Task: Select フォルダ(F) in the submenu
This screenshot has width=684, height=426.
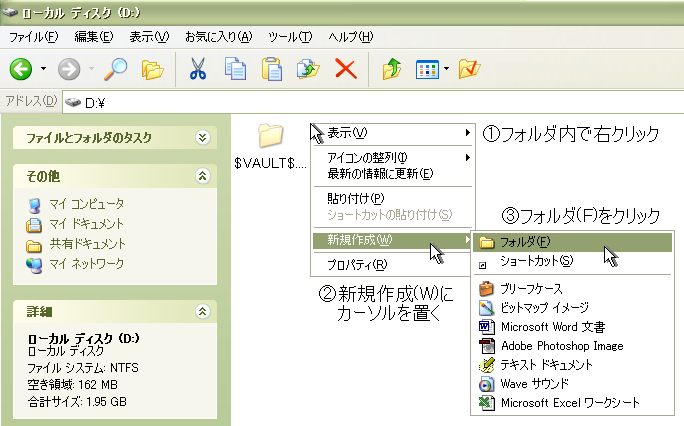Action: (527, 241)
